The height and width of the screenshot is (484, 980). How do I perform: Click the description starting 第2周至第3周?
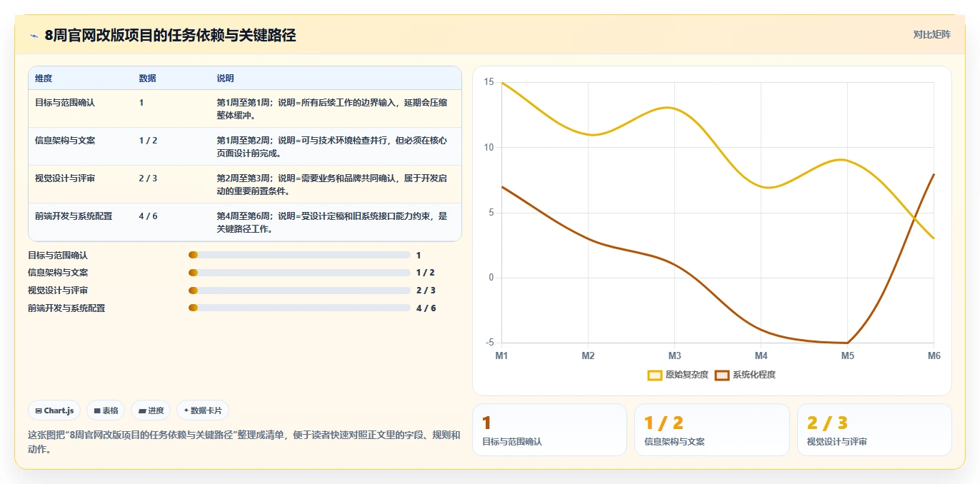pos(332,184)
